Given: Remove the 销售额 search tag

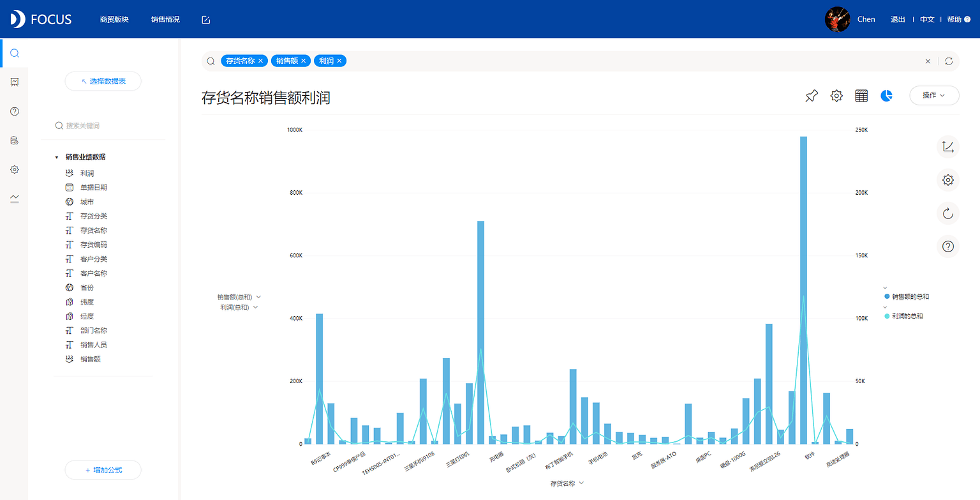Looking at the screenshot, I should point(304,61).
